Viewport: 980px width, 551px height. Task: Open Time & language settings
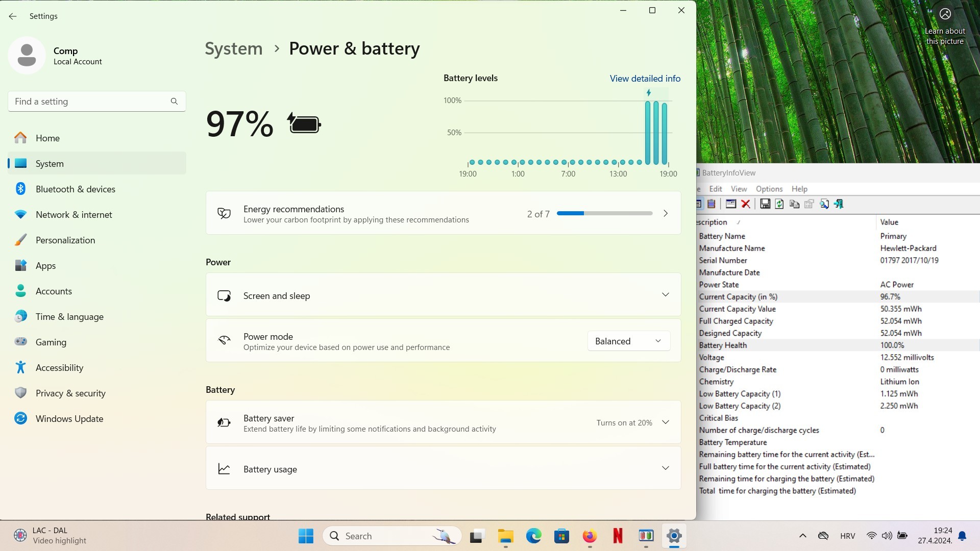pyautogui.click(x=97, y=316)
